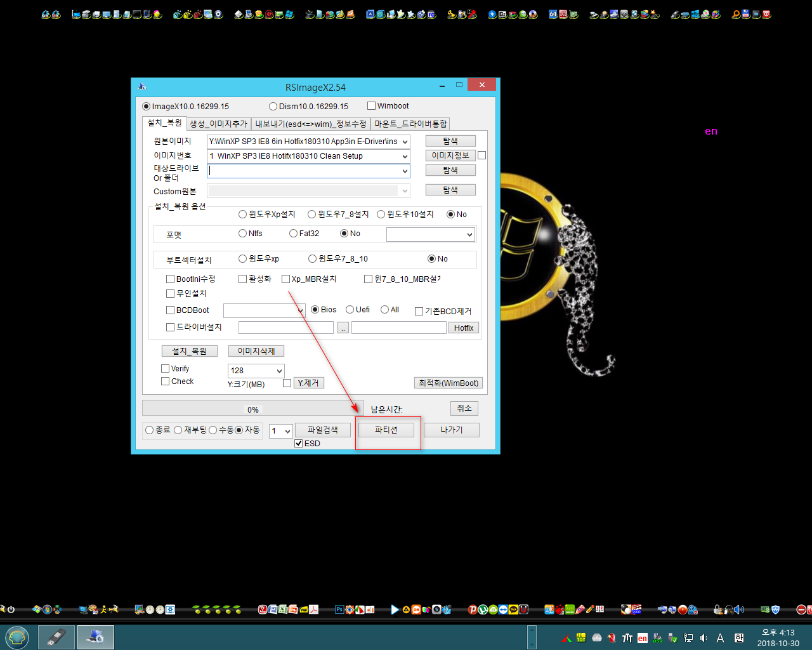This screenshot has width=812, height=650.
Task: Click the power icon in bottom dock
Action: [11, 609]
